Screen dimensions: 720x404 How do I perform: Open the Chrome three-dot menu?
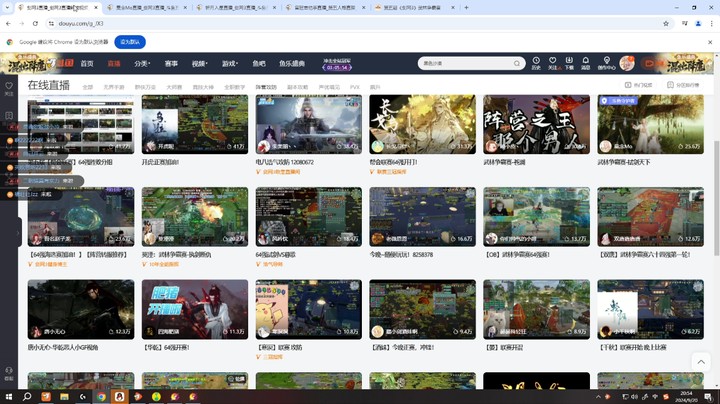pyautogui.click(x=712, y=23)
